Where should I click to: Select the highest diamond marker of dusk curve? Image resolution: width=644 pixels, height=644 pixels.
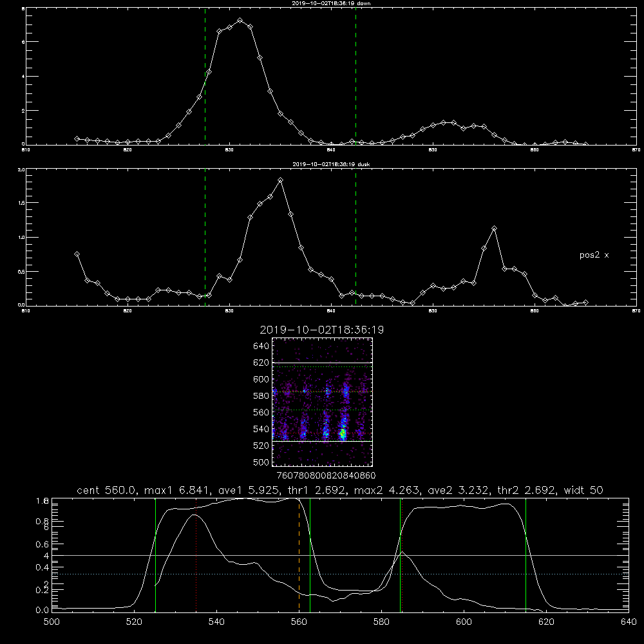click(x=281, y=180)
